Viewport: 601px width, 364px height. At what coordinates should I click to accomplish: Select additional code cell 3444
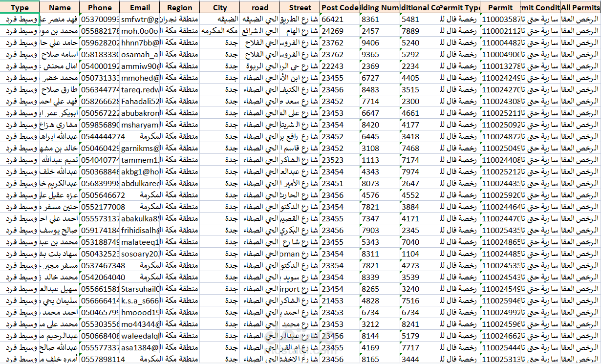pos(420,359)
